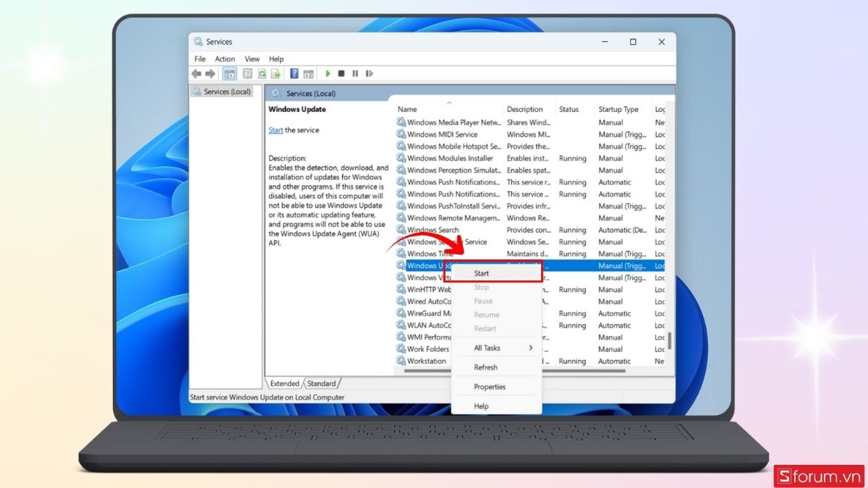
Task: Select the Windows Search service row
Action: (x=530, y=230)
